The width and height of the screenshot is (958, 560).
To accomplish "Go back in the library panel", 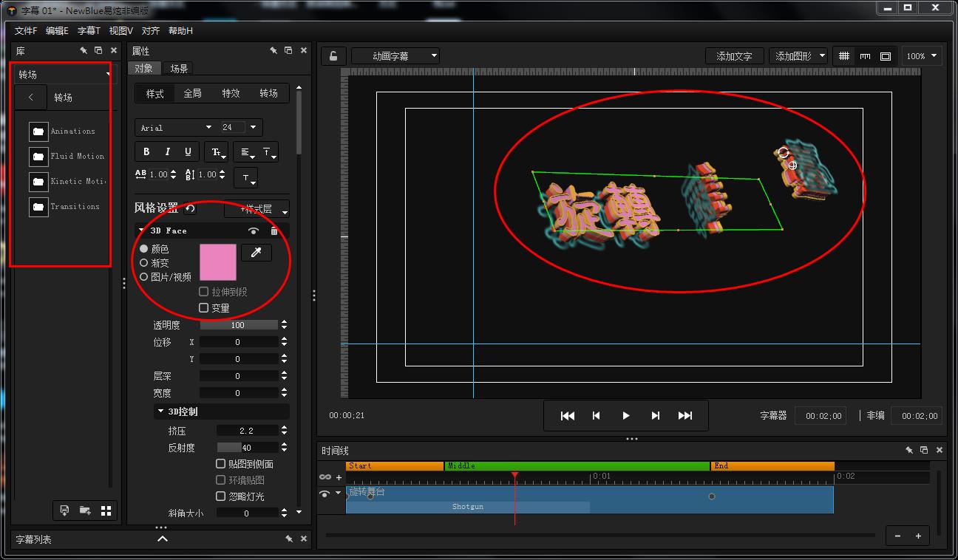I will click(x=31, y=98).
